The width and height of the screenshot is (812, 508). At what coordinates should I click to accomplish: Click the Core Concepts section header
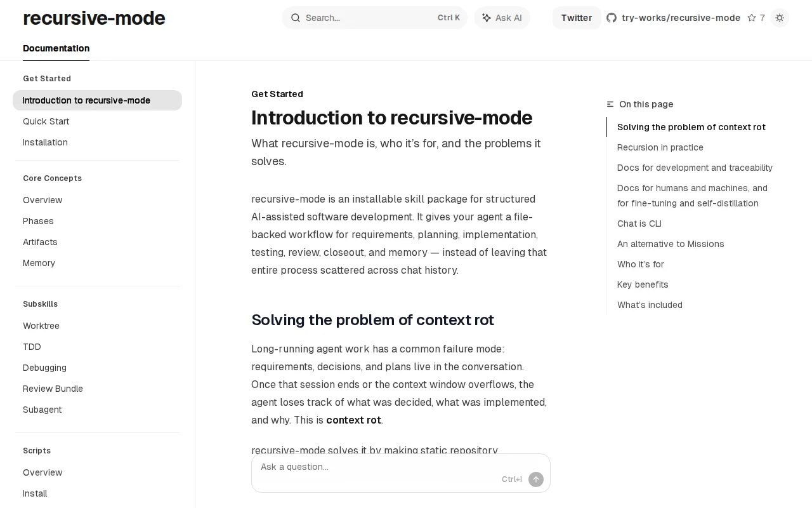point(52,178)
